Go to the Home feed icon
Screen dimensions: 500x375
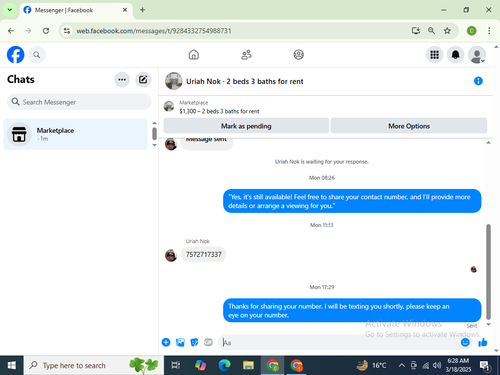tap(194, 54)
